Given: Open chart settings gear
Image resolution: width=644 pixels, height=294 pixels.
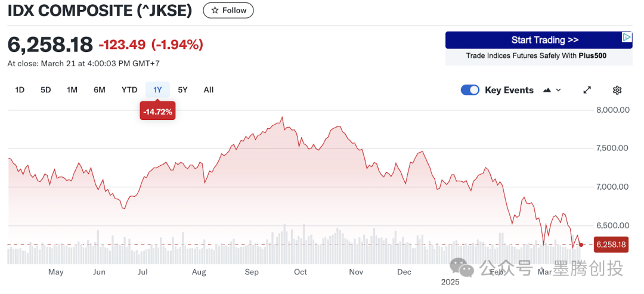Looking at the screenshot, I should pyautogui.click(x=617, y=90).
